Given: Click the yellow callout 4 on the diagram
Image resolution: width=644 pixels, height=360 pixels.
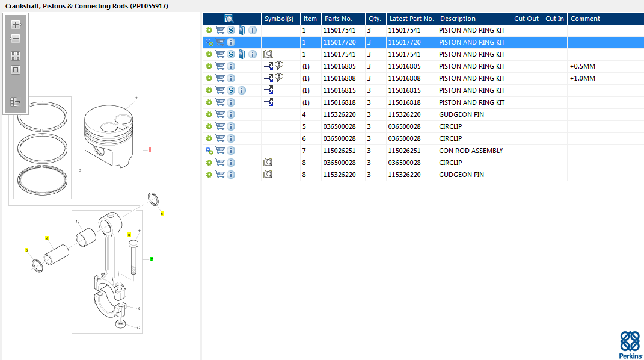Looking at the screenshot, I should click(x=47, y=238).
